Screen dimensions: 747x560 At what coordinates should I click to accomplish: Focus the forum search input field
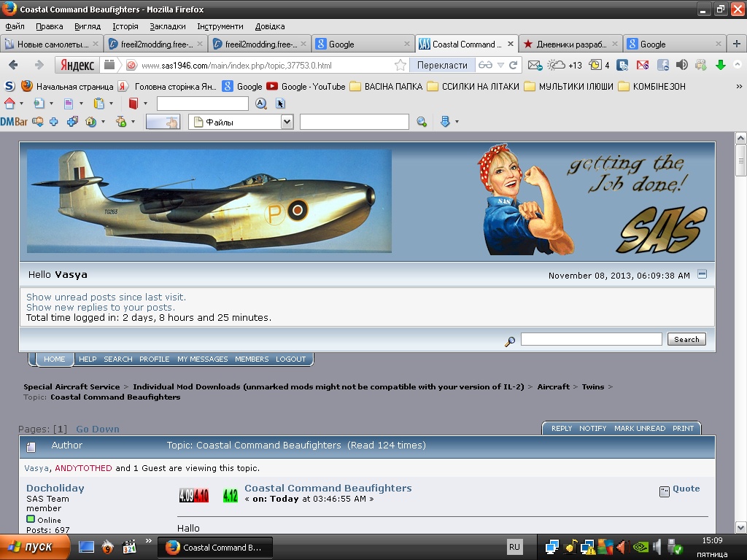click(591, 339)
